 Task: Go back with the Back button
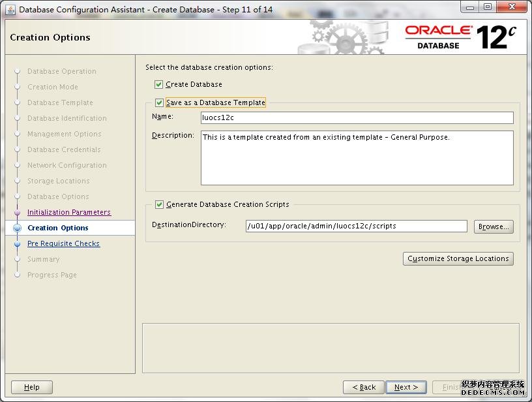point(363,387)
